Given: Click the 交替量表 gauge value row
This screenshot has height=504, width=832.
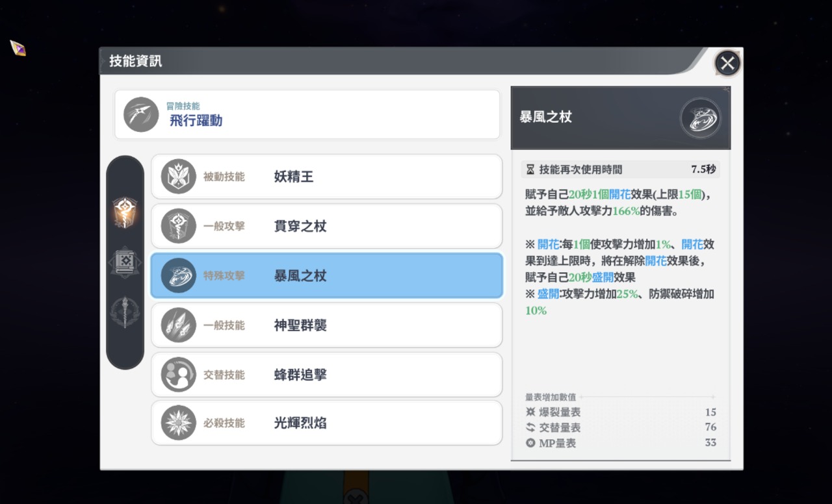Looking at the screenshot, I should (621, 427).
